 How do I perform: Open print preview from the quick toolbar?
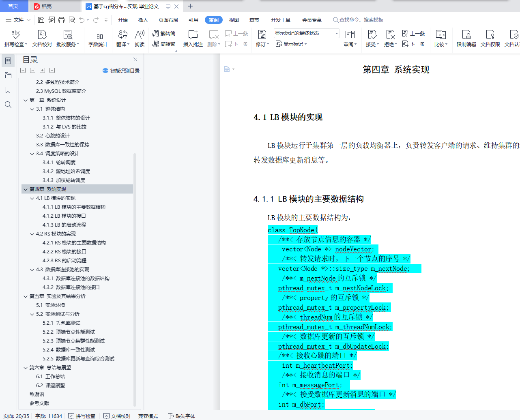point(72,20)
